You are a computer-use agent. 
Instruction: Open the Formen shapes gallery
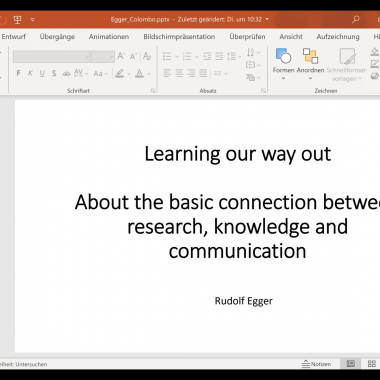283,64
